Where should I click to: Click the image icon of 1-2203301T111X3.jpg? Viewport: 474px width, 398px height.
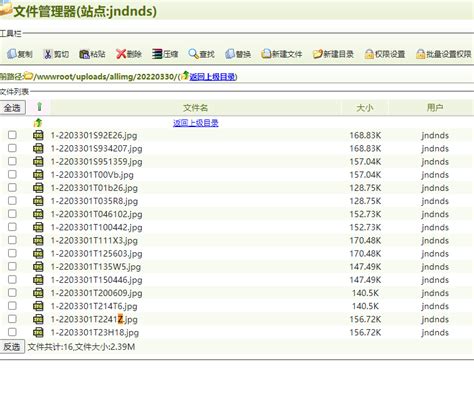pyautogui.click(x=38, y=240)
